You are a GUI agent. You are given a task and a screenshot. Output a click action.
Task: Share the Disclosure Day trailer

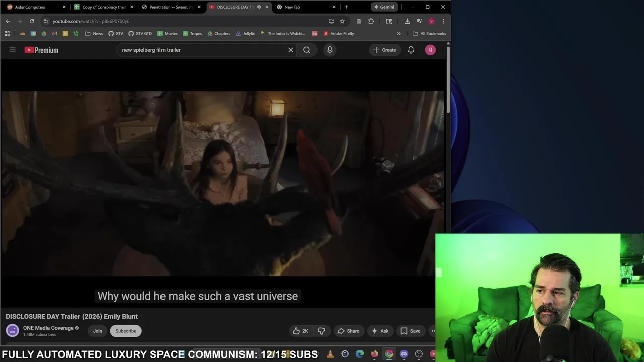(348, 331)
